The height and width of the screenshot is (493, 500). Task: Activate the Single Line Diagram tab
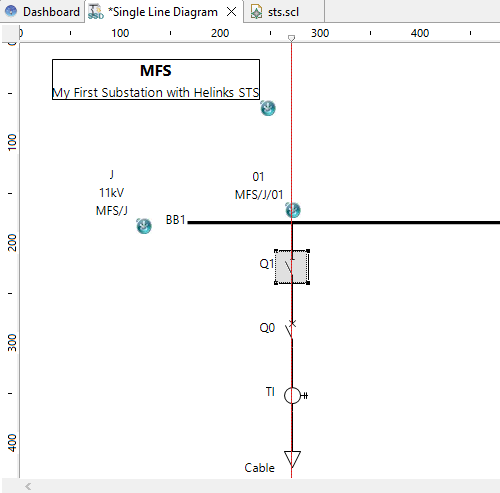click(x=163, y=12)
